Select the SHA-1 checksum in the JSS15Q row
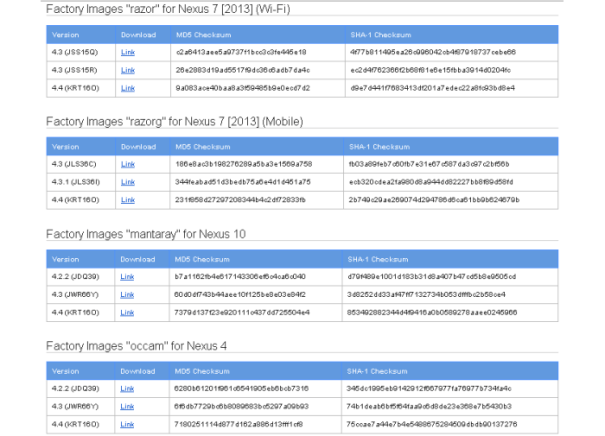Viewport: 605px width, 436px height. pyautogui.click(x=433, y=52)
